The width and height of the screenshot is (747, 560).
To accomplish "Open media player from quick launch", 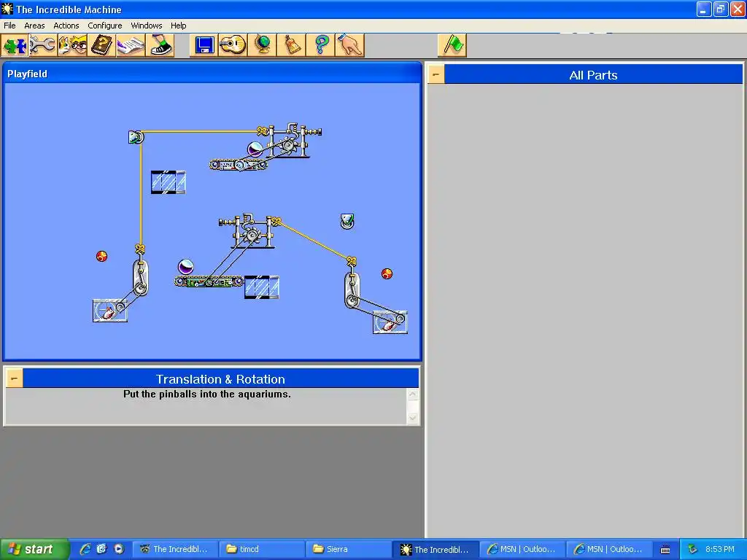I will tap(119, 549).
